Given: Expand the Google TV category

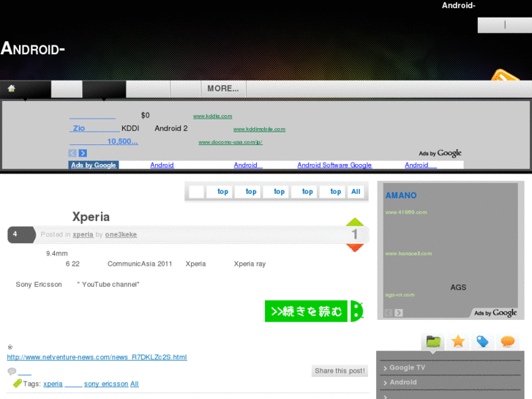Looking at the screenshot, I should [x=407, y=368].
